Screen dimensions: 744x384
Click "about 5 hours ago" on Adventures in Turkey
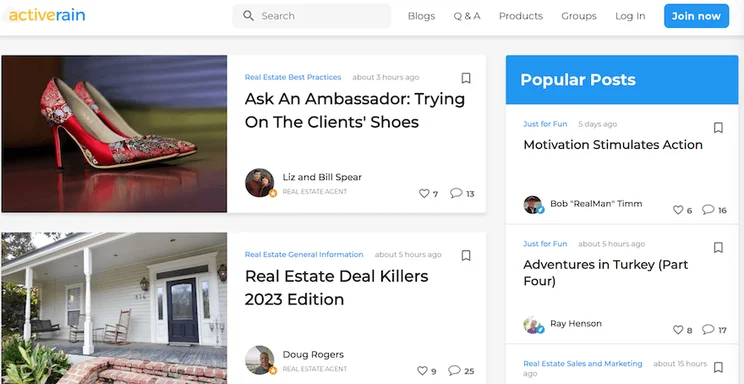[x=611, y=244]
